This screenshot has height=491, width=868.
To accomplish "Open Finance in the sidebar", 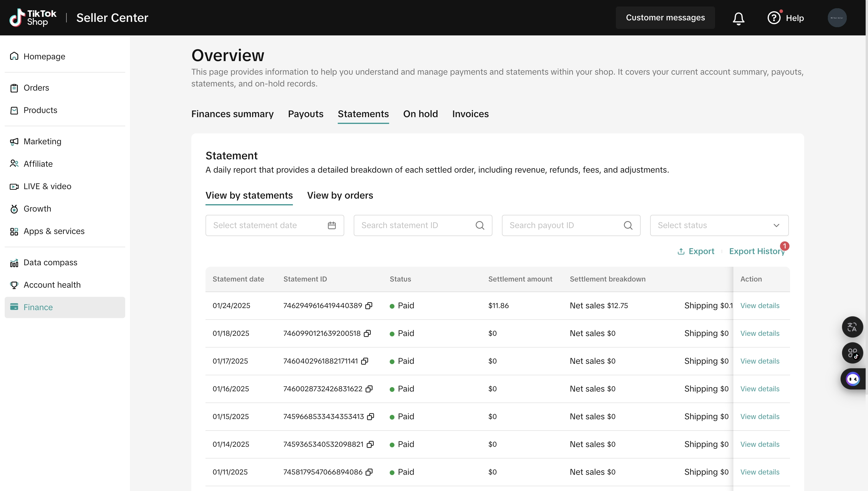I will coord(38,307).
